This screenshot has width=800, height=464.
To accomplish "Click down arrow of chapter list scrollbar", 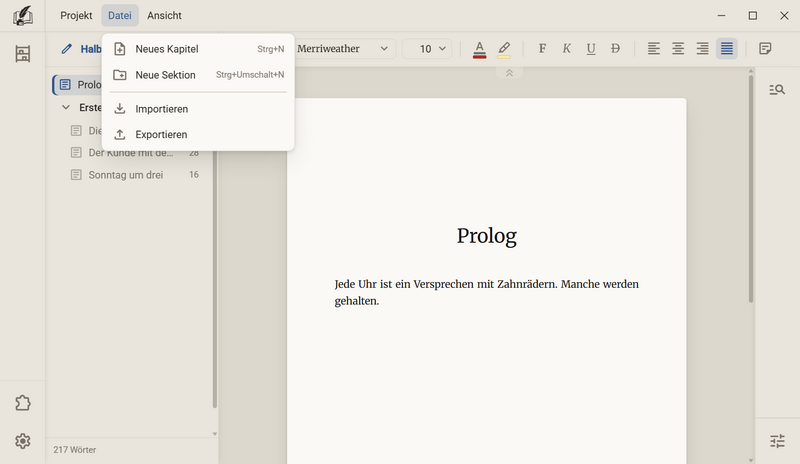I will click(x=215, y=434).
